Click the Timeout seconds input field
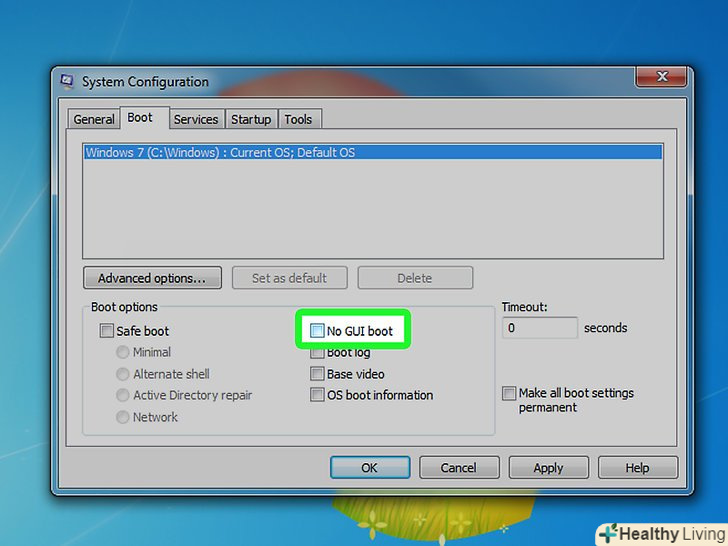Screen dimensions: 728x546 click(x=540, y=328)
